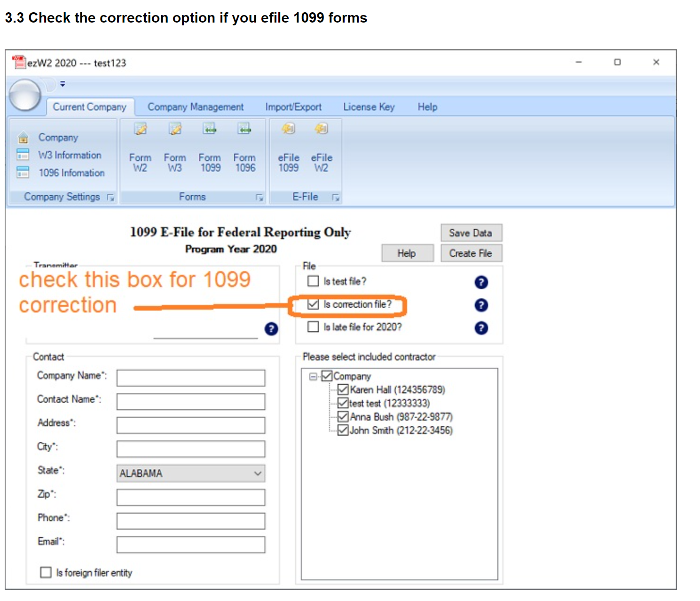
Task: Open help icon for Is late file
Action: (481, 328)
